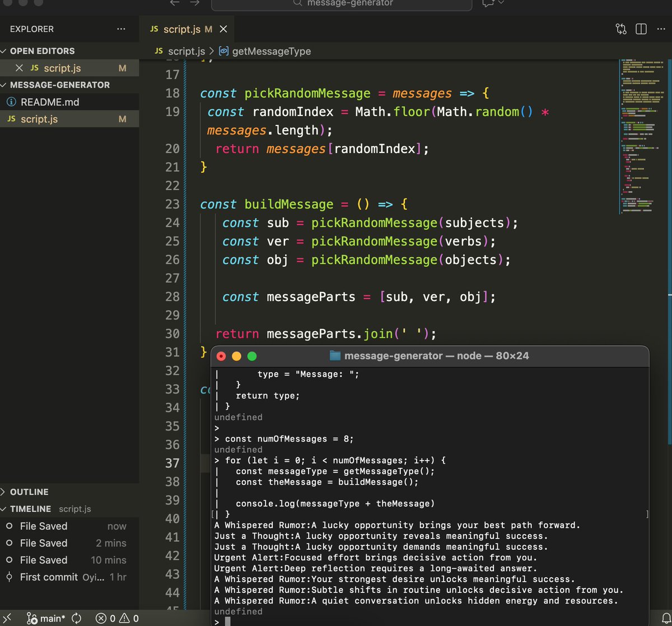
Task: Click M modified badge on script.js explorer row
Action: [123, 119]
